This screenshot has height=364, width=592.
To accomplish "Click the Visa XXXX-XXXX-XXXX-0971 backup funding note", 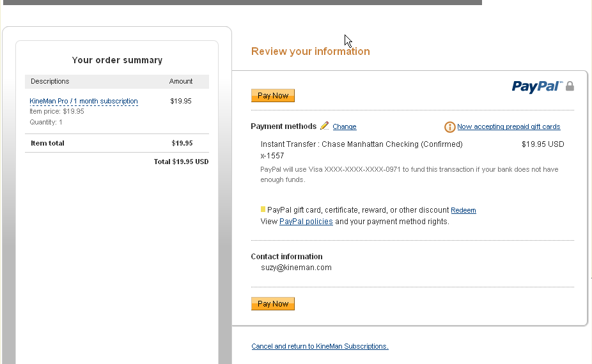I will (409, 174).
